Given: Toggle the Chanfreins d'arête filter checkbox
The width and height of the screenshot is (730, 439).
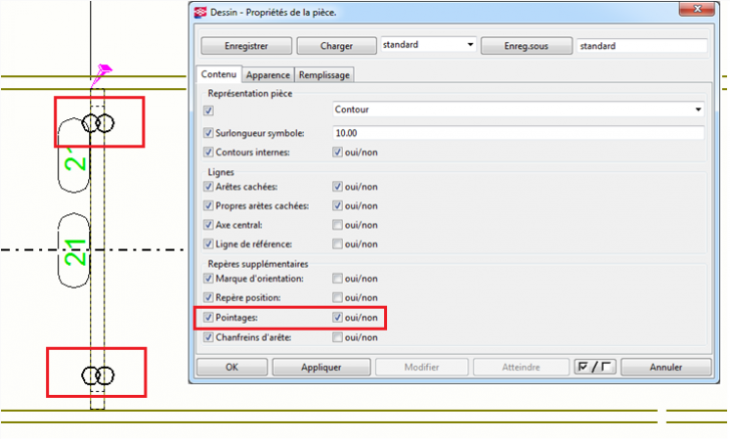Looking at the screenshot, I should pos(208,338).
